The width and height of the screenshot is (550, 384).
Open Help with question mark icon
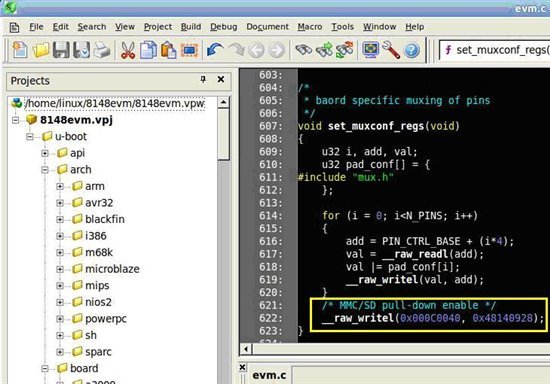[412, 50]
